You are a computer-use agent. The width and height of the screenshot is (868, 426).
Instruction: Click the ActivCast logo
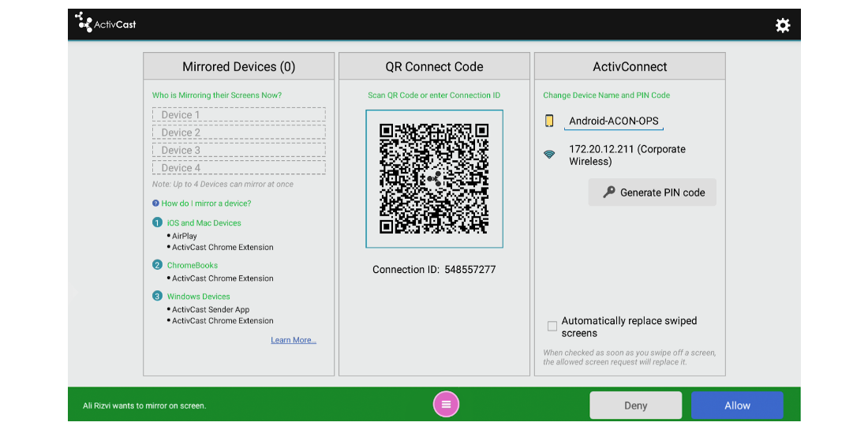(105, 22)
